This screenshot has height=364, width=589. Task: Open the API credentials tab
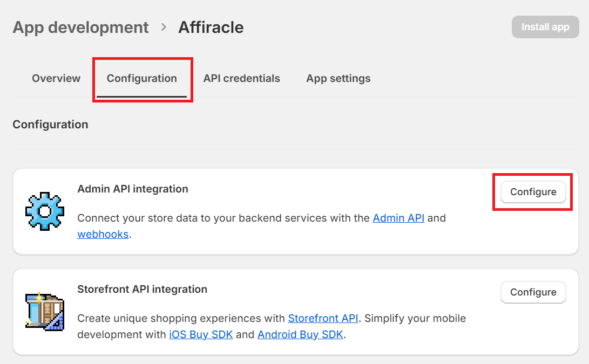click(241, 78)
